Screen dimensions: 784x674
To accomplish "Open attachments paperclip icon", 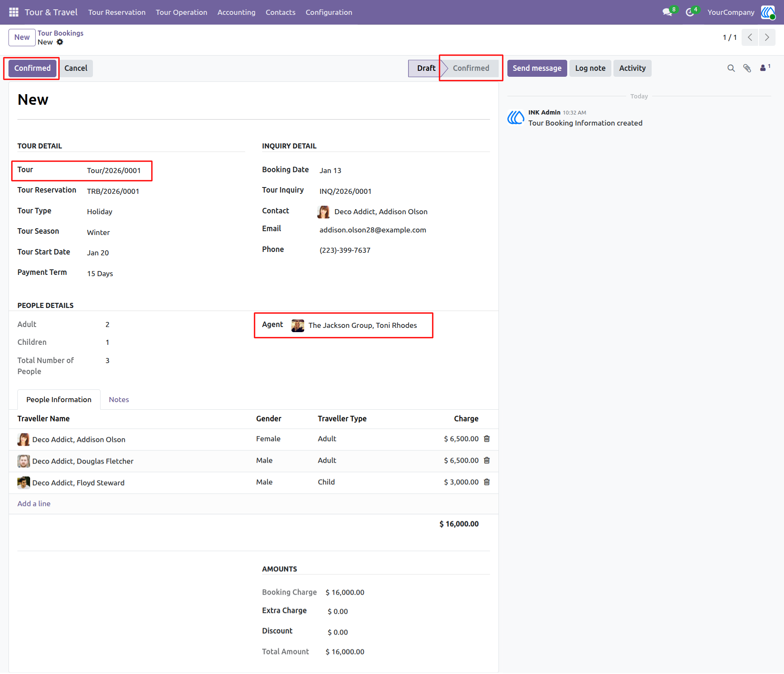I will point(747,68).
